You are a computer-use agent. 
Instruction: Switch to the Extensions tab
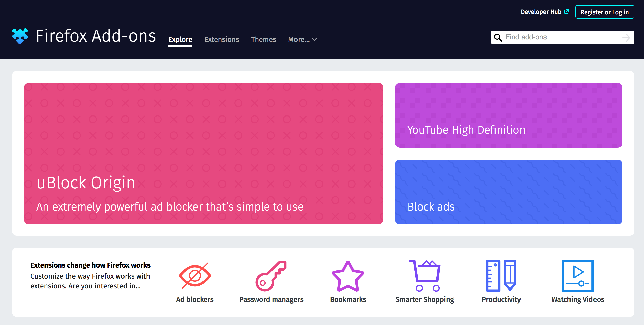(221, 40)
